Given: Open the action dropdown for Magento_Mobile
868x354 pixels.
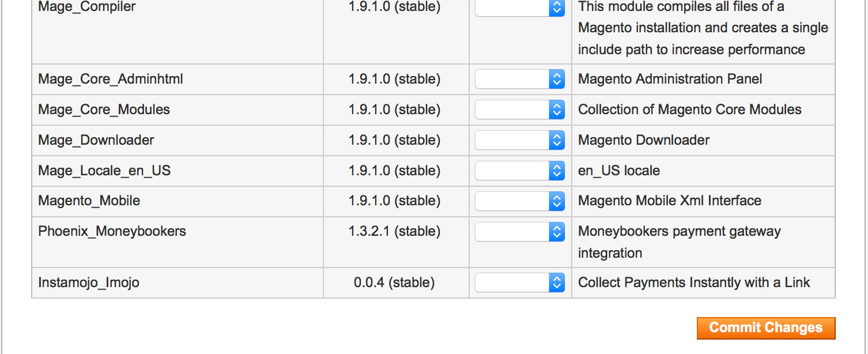Looking at the screenshot, I should point(520,201).
